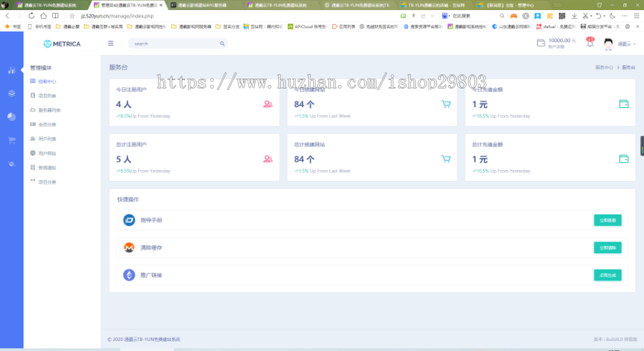Click the Ethereum icon in 推广链接 row
Viewport: 644px width, 351px height.
coord(129,275)
